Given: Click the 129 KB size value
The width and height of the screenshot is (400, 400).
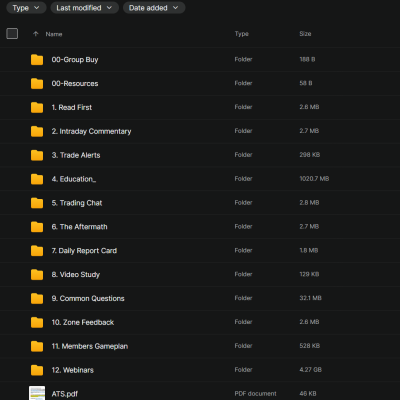Looking at the screenshot, I should (309, 274).
